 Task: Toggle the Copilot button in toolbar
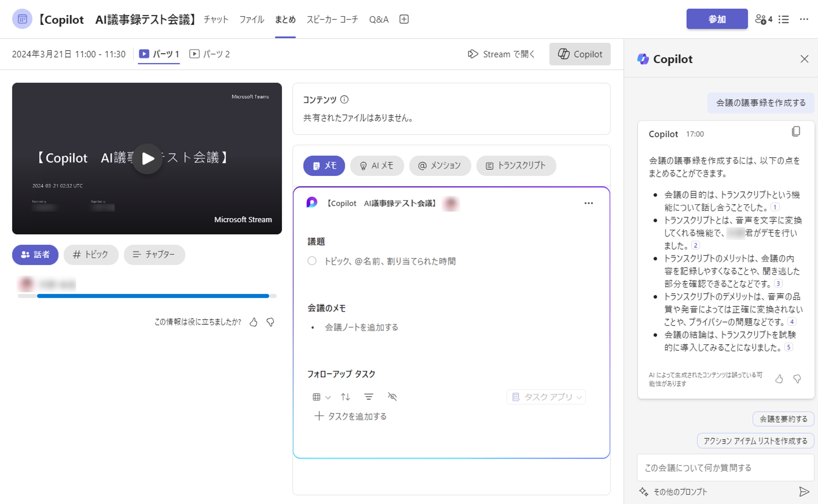point(580,54)
